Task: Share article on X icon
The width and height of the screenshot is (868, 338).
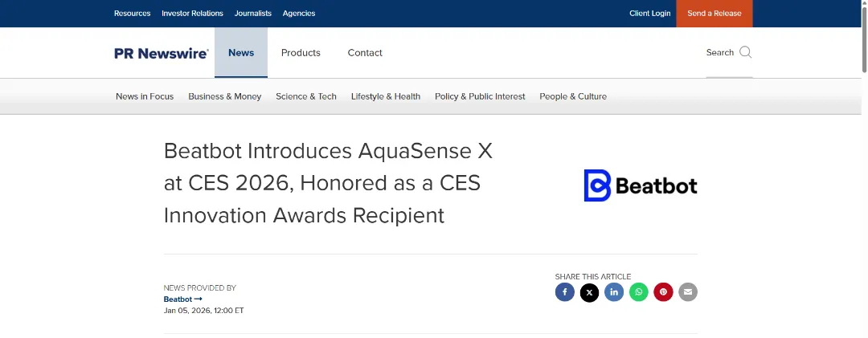Action: pyautogui.click(x=589, y=292)
